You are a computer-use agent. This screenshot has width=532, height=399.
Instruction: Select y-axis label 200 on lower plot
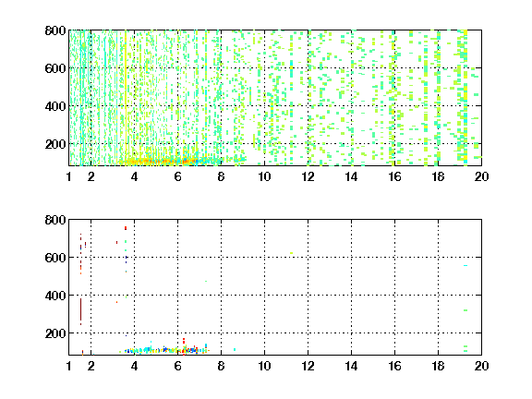[55, 333]
